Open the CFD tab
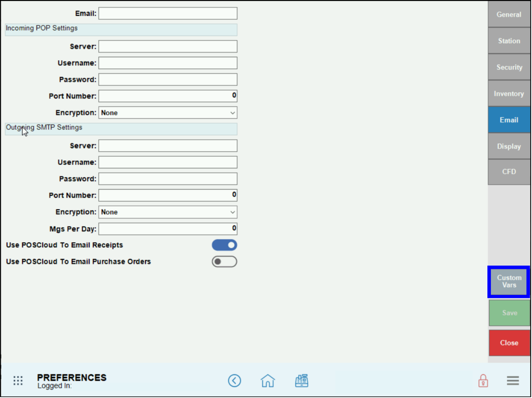532x398 pixels. [x=510, y=172]
